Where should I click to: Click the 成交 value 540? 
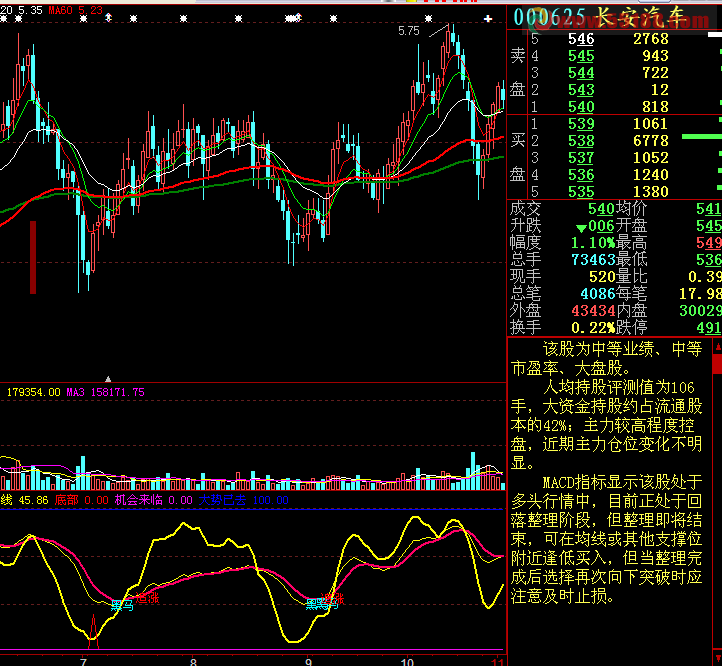coord(601,209)
